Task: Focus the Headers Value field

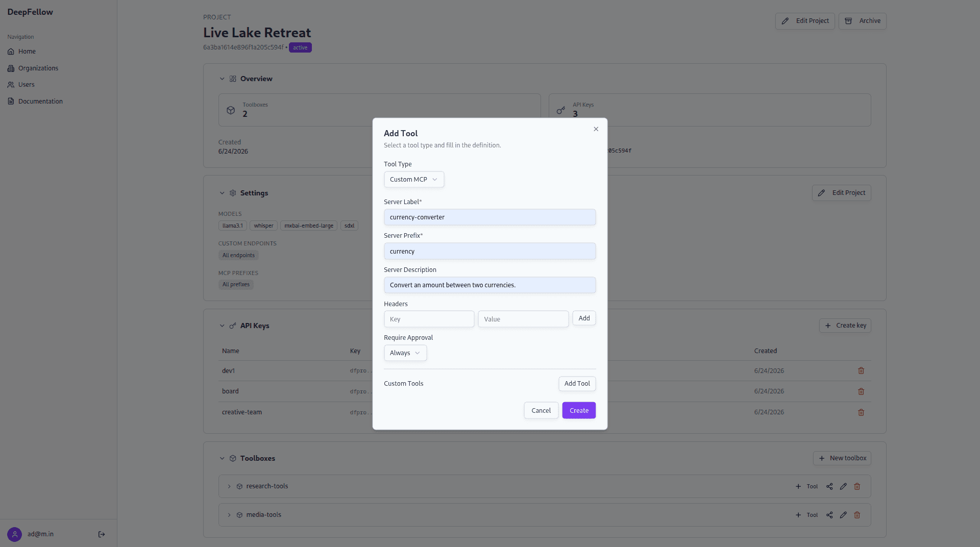Action: 523,319
